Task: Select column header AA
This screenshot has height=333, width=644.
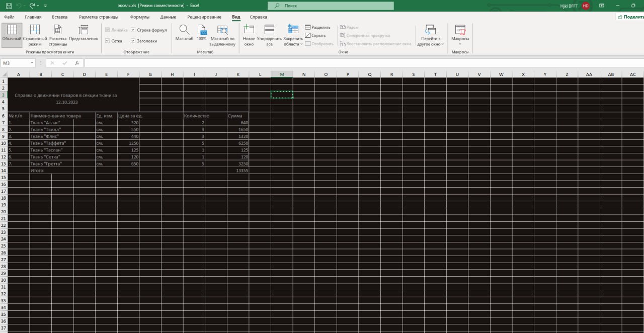Action: 589,74
